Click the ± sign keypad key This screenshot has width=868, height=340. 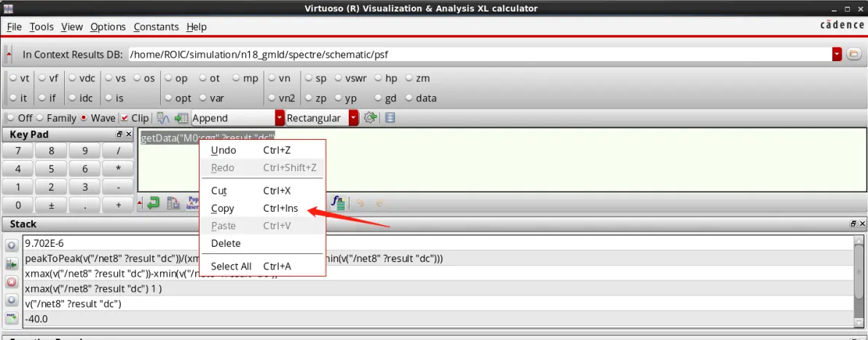[52, 205]
